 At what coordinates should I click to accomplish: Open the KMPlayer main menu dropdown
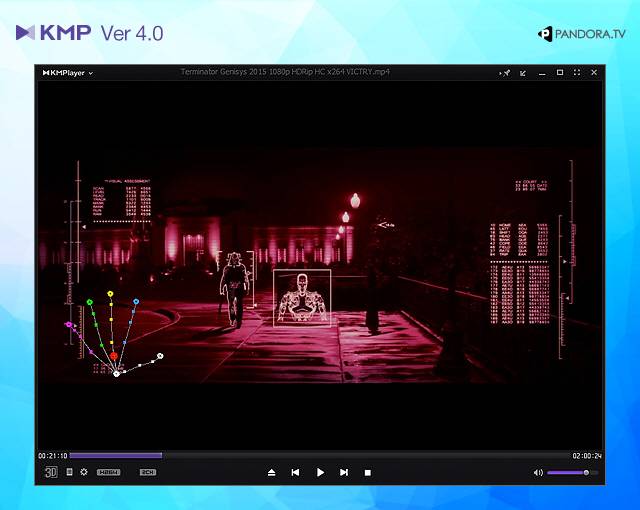(68, 73)
